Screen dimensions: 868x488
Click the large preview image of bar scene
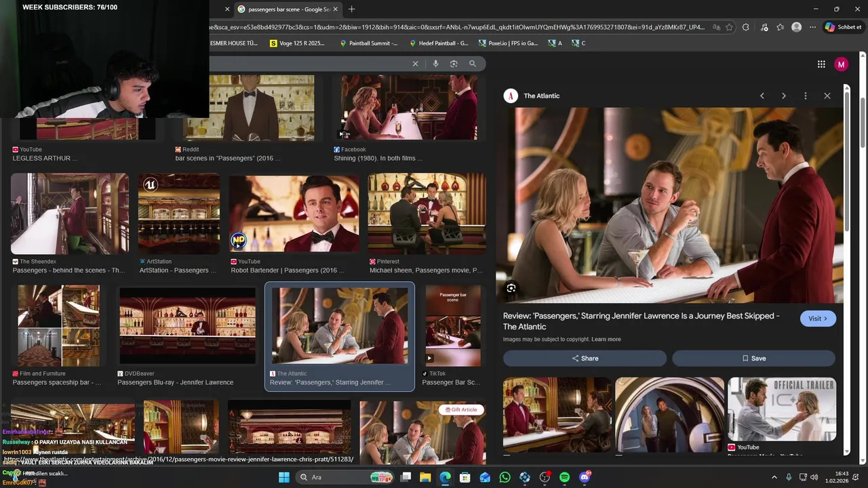coord(669,205)
